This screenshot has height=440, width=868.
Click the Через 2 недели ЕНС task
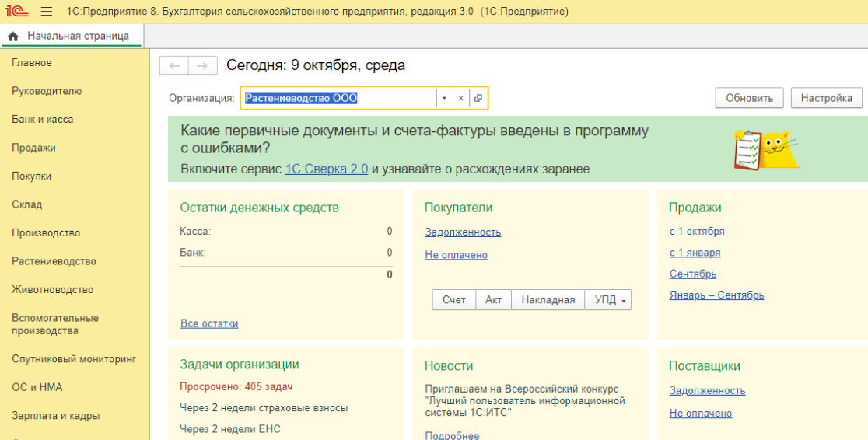point(229,429)
